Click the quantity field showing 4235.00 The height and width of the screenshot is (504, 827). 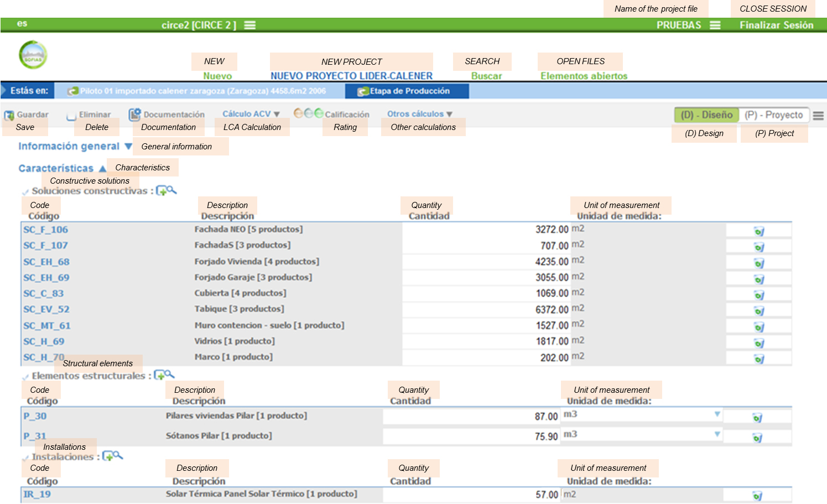point(486,262)
